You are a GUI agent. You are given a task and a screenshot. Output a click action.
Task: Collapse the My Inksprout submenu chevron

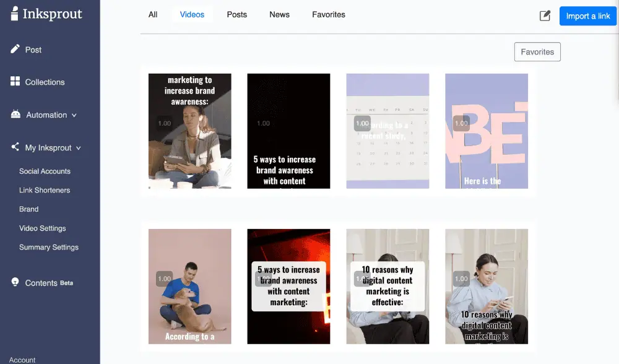[79, 148]
